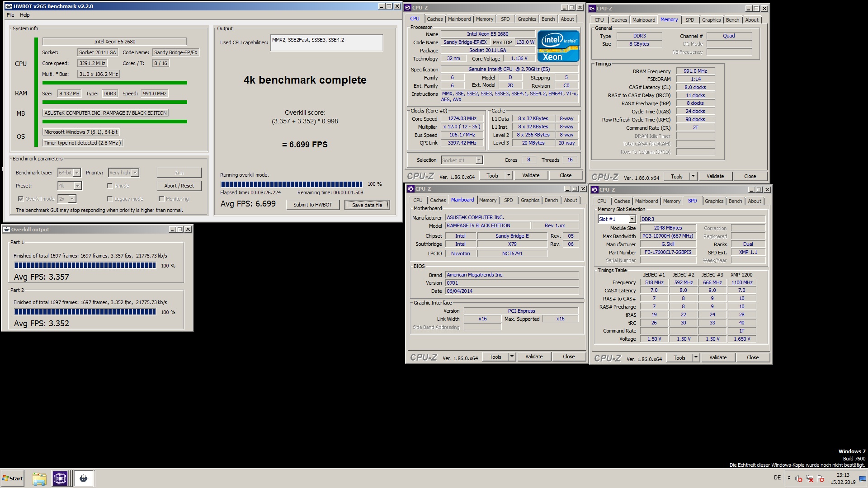Click the Intel Xeon inside logo

pos(558,46)
